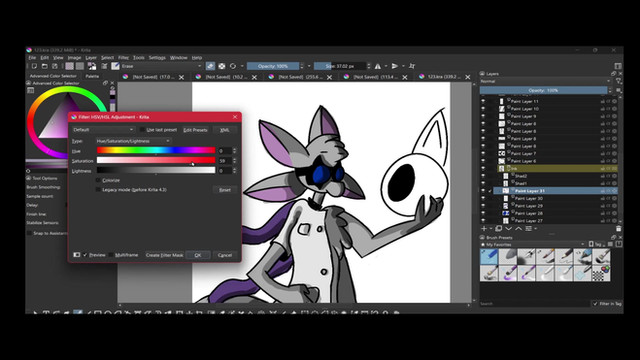The width and height of the screenshot is (640, 360).
Task: Open the Tag button dropdown in Brush Presets
Action: coord(597,244)
